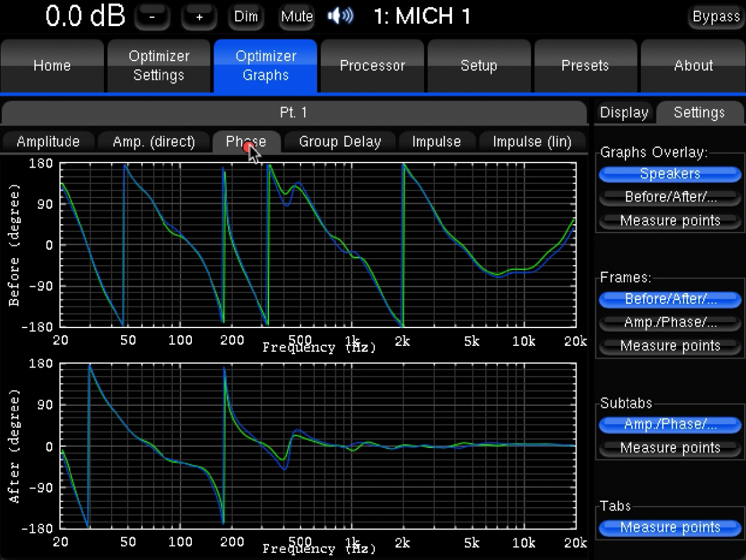746x560 pixels.
Task: Toggle the Bypass button
Action: 716,17
